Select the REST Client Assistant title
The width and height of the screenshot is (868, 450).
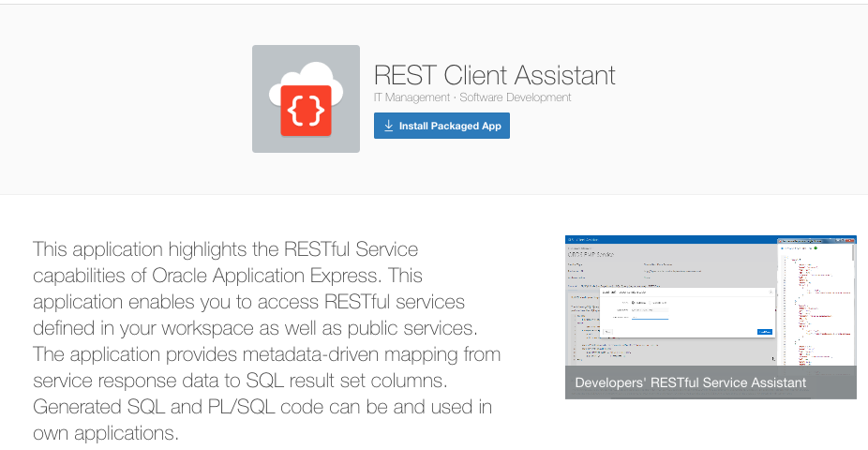tap(494, 75)
